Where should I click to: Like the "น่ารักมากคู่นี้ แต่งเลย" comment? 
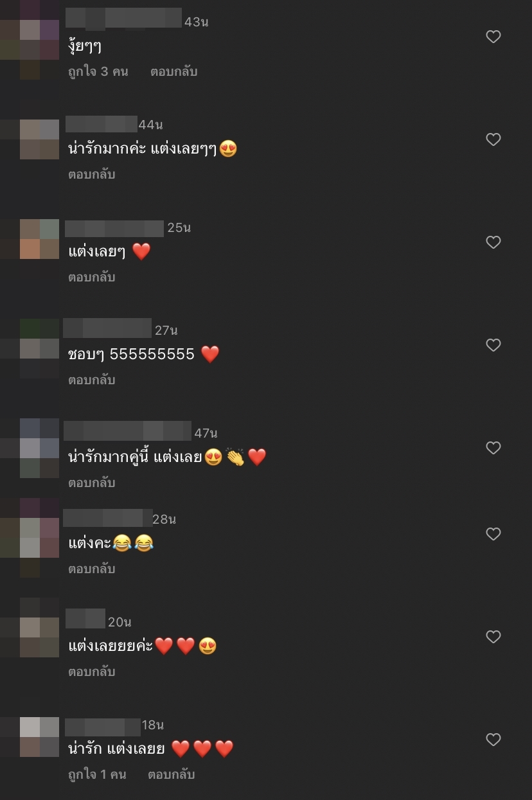[x=493, y=448]
